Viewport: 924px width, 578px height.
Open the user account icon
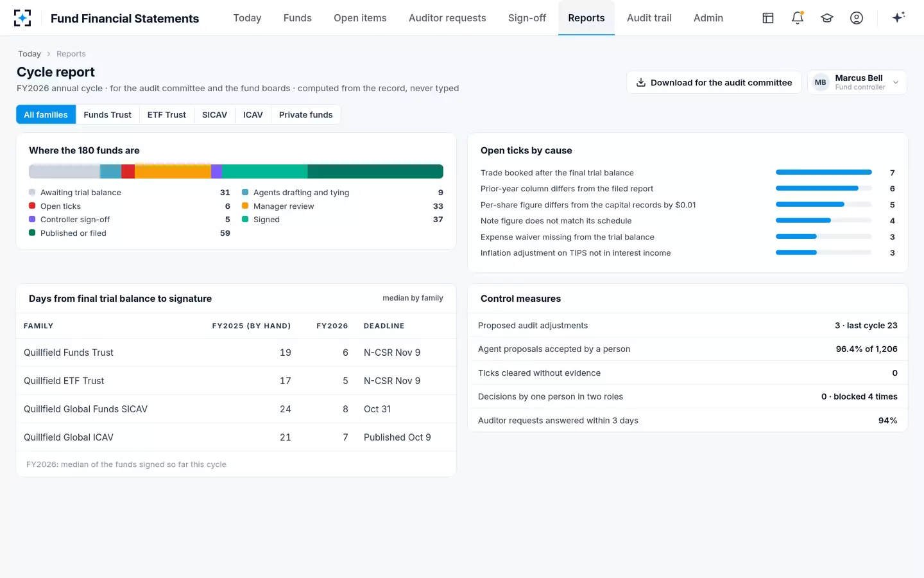[857, 18]
